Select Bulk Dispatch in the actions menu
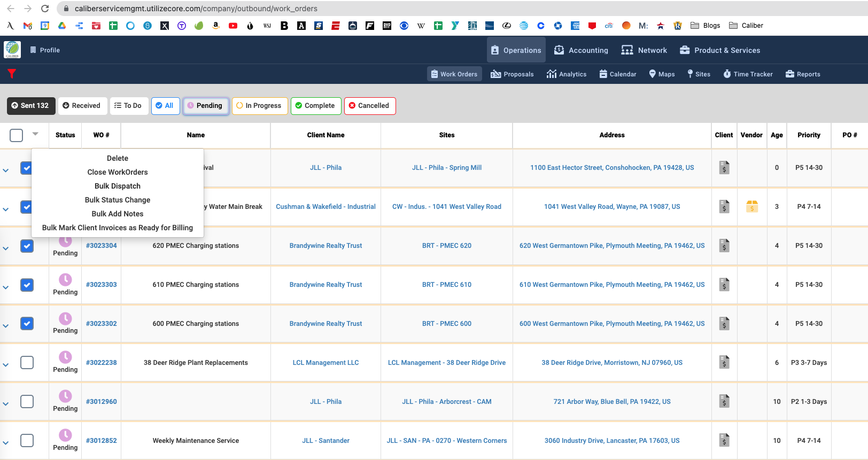Image resolution: width=868 pixels, height=460 pixels. (118, 186)
